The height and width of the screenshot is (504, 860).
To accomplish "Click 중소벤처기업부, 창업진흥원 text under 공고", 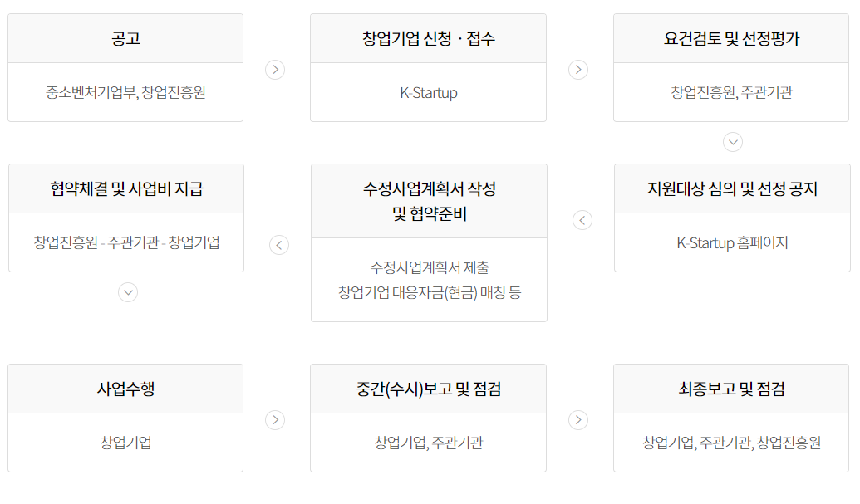I will tap(125, 92).
